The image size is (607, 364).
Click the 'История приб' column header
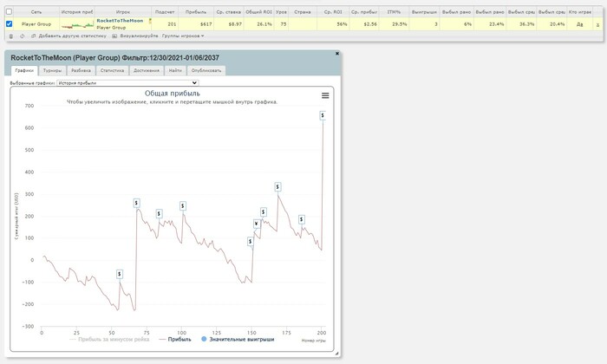[77, 12]
